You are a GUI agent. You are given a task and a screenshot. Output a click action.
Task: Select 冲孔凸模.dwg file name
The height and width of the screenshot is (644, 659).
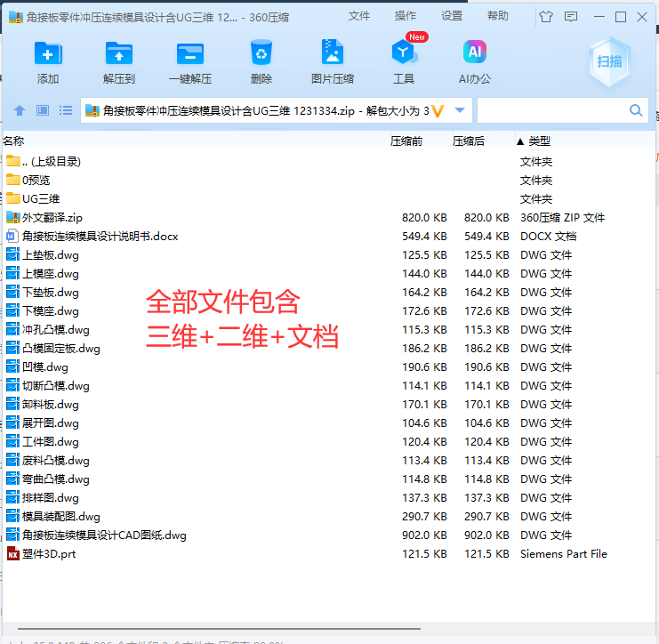(56, 330)
